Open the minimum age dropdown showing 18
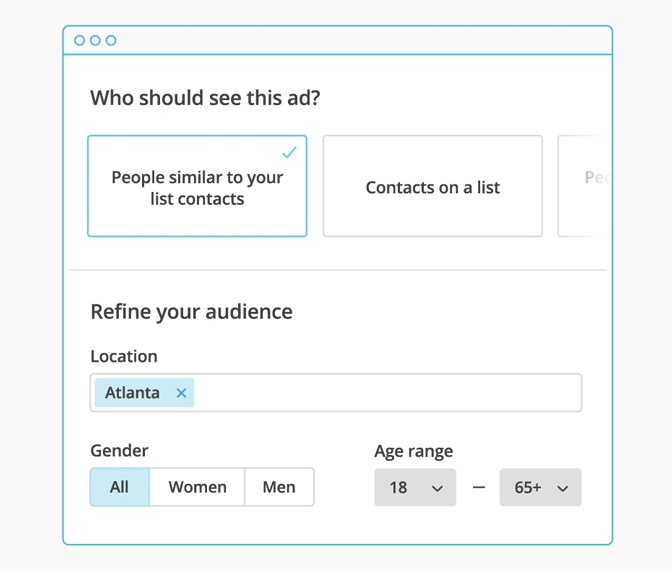 pyautogui.click(x=414, y=488)
